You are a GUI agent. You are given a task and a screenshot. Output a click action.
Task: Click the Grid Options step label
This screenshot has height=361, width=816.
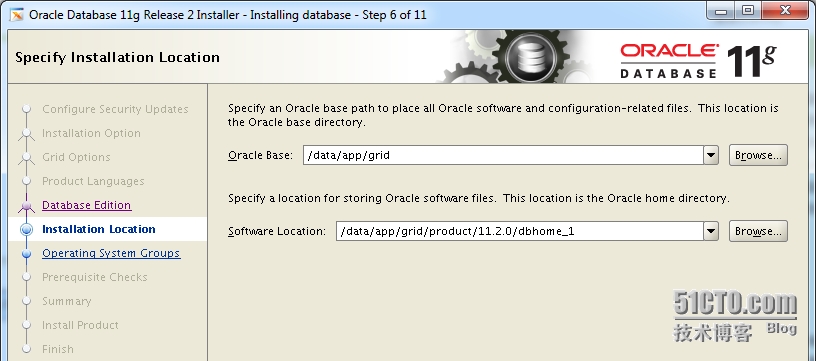(76, 157)
